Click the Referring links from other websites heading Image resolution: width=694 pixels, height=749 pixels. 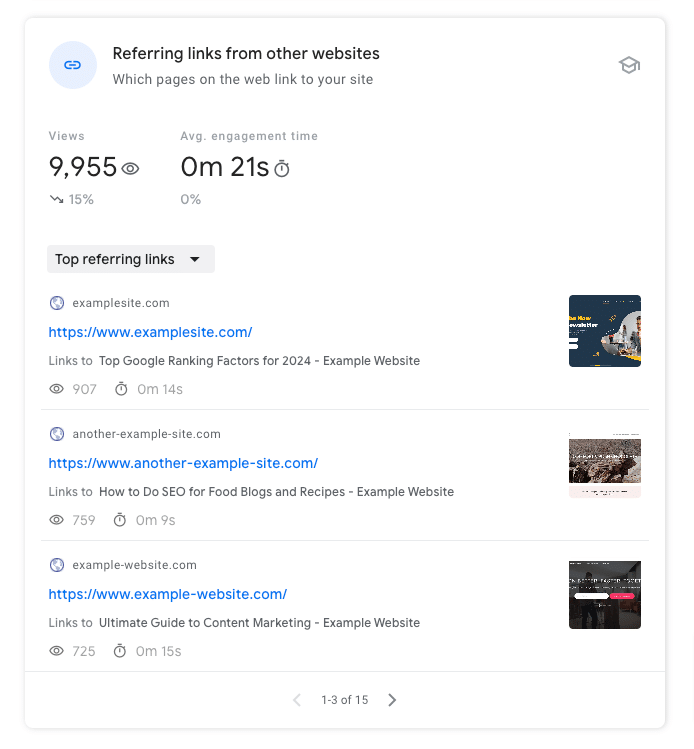(246, 54)
